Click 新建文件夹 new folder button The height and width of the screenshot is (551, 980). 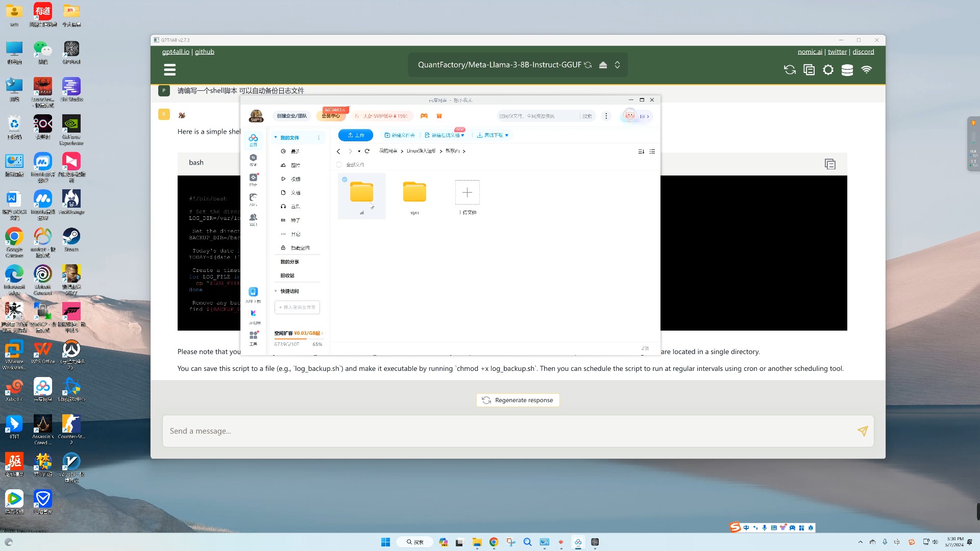400,135
